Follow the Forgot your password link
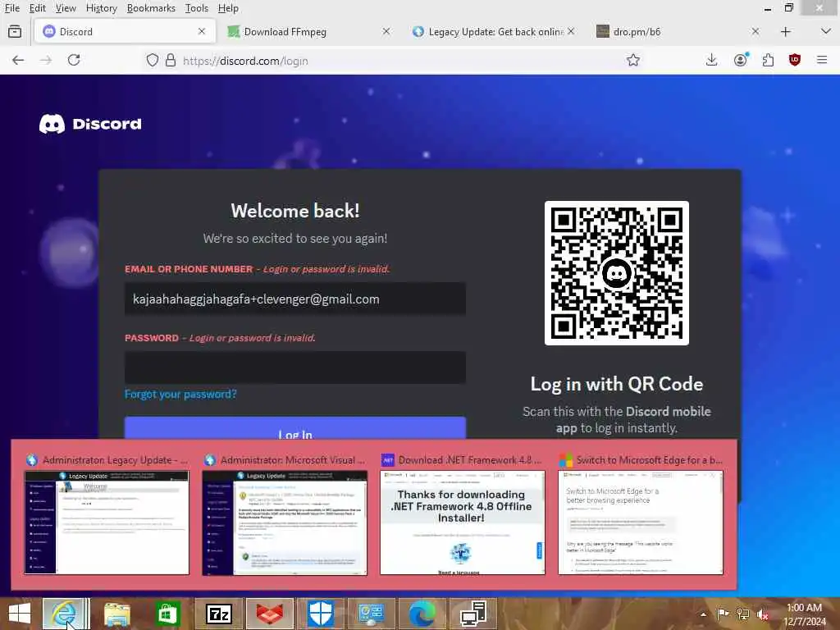This screenshot has width=840, height=630. 180,395
